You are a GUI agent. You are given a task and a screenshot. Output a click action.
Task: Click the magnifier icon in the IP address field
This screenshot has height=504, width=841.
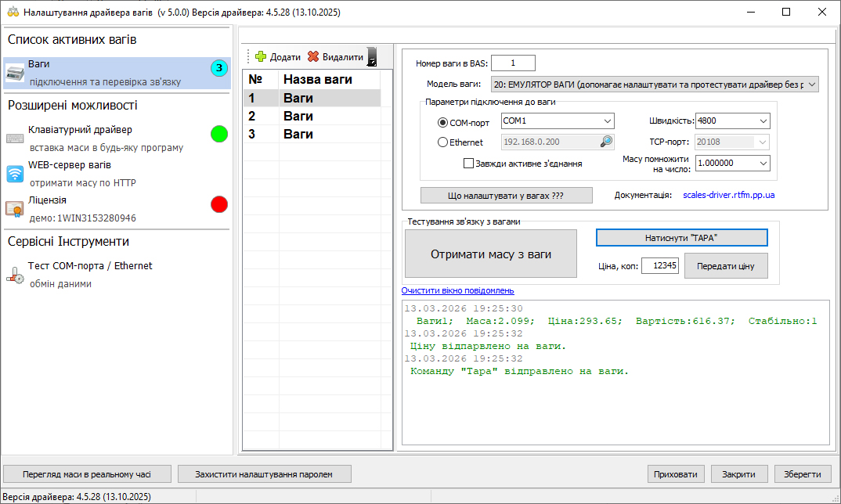coord(606,142)
